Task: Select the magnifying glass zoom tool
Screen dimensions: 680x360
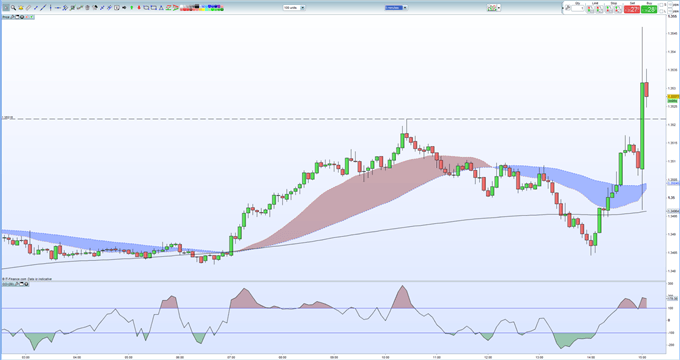Action: coord(13,7)
